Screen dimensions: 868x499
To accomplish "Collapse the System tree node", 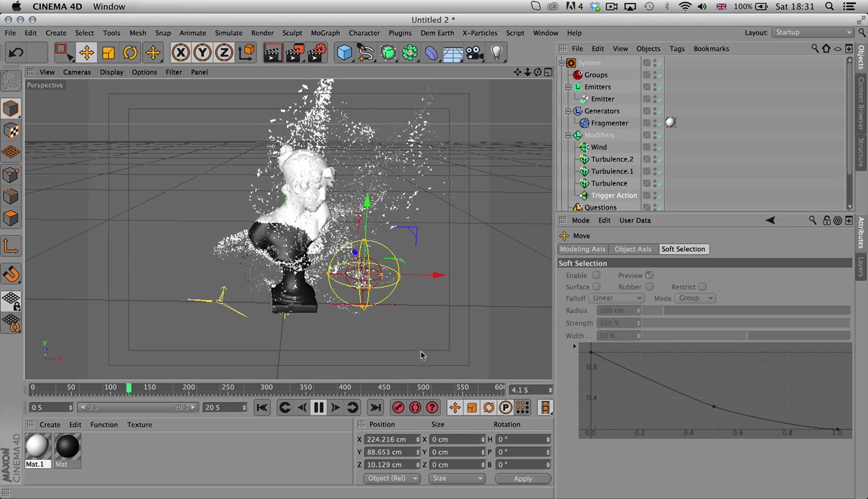I will [562, 63].
